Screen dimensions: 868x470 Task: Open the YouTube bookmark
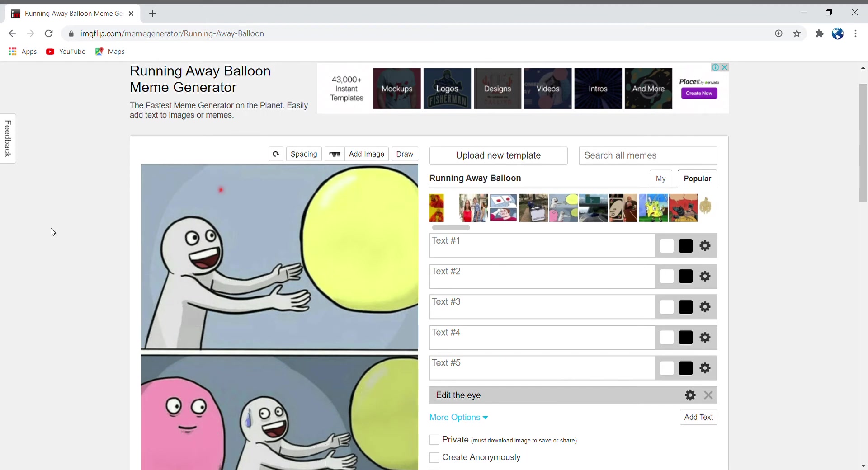tap(66, 52)
